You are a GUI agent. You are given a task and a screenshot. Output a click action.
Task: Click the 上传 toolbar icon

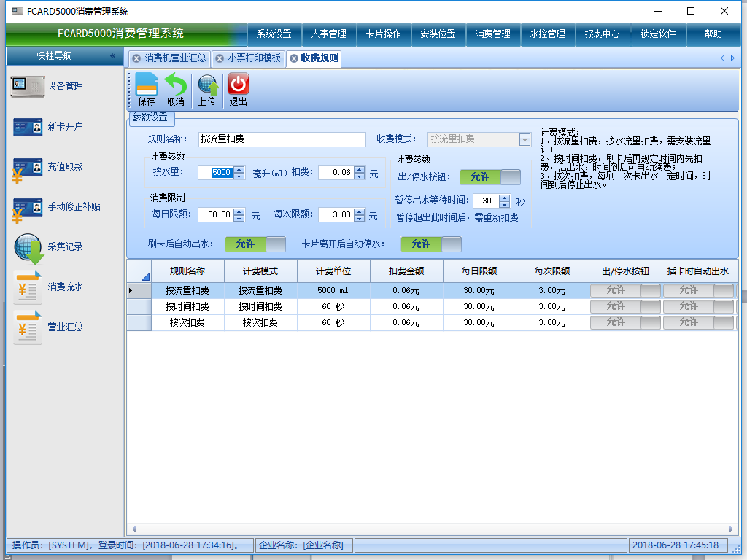pyautogui.click(x=209, y=88)
